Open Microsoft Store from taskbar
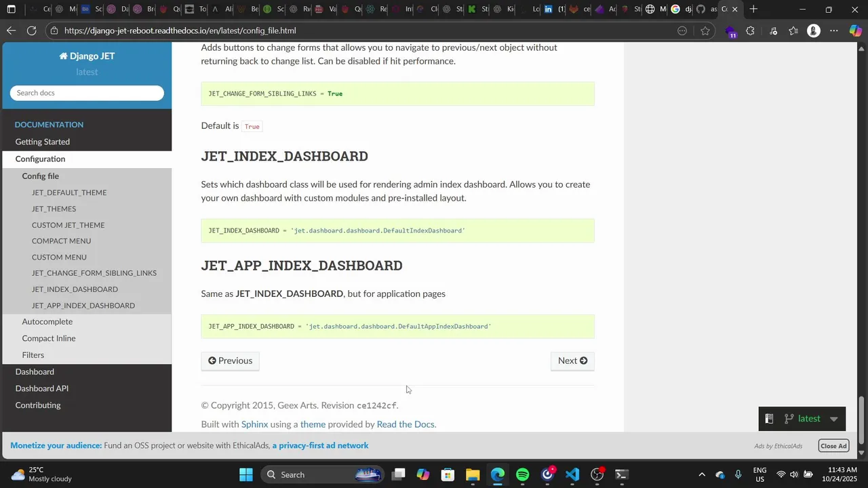 [448, 474]
